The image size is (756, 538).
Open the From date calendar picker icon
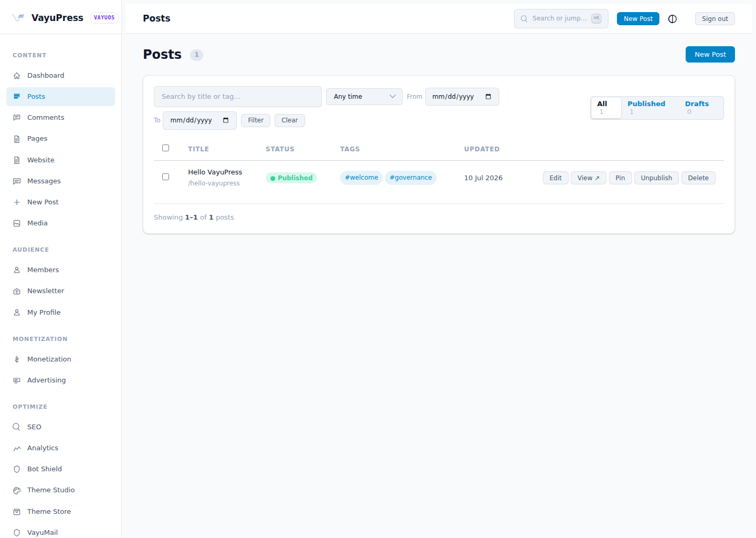pyautogui.click(x=488, y=97)
